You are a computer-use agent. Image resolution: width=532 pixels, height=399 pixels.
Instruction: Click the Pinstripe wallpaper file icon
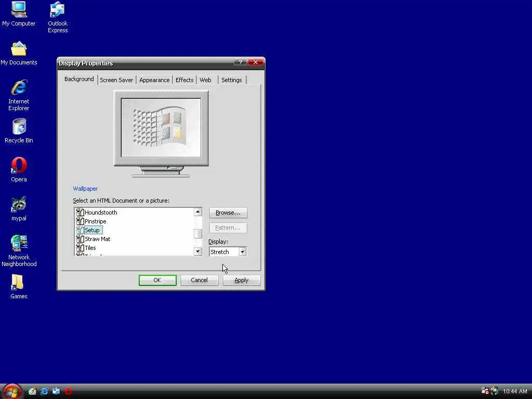tap(79, 221)
